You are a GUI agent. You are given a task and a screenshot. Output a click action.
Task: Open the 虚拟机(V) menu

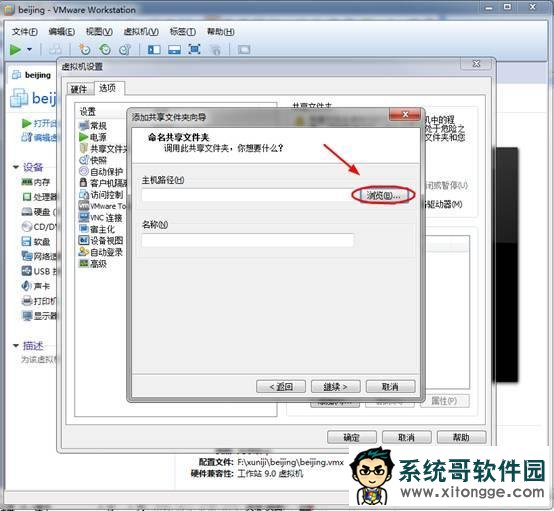pyautogui.click(x=141, y=32)
